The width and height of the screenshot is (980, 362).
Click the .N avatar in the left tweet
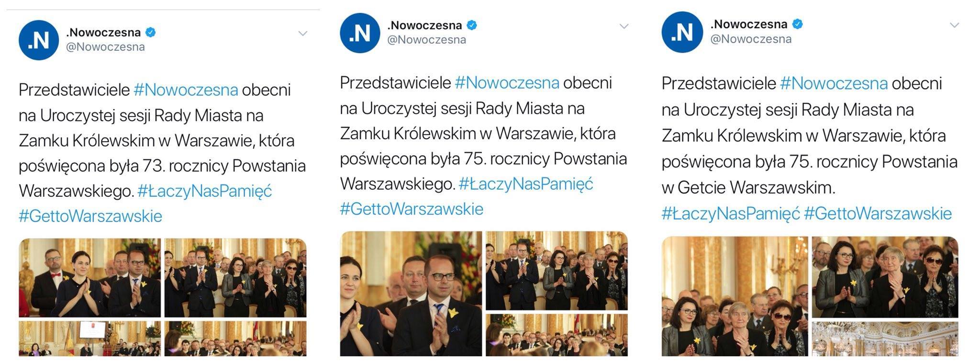pos(39,40)
